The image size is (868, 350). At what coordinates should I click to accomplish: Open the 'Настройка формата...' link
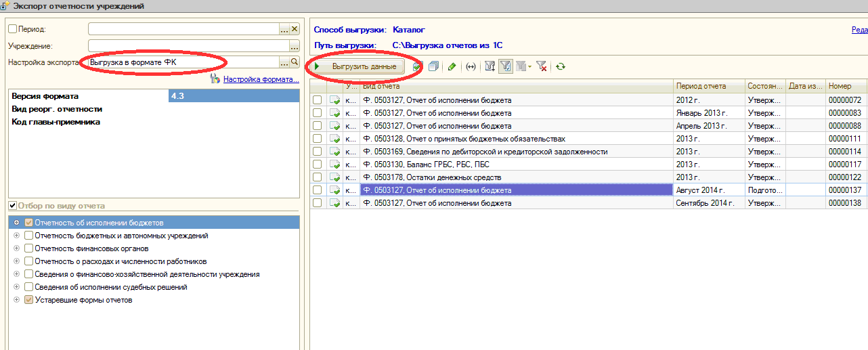tap(261, 79)
